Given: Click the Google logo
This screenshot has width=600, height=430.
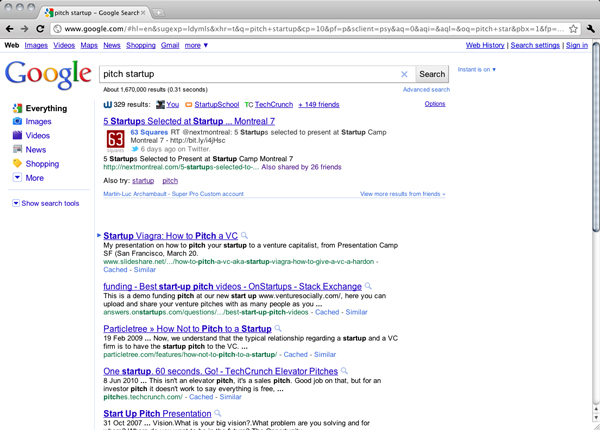Looking at the screenshot, I should (48, 75).
